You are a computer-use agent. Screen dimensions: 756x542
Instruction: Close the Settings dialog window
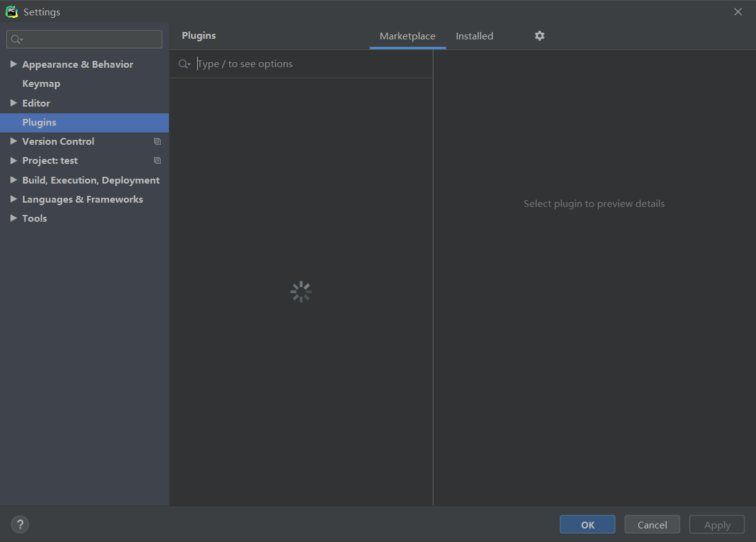738,12
